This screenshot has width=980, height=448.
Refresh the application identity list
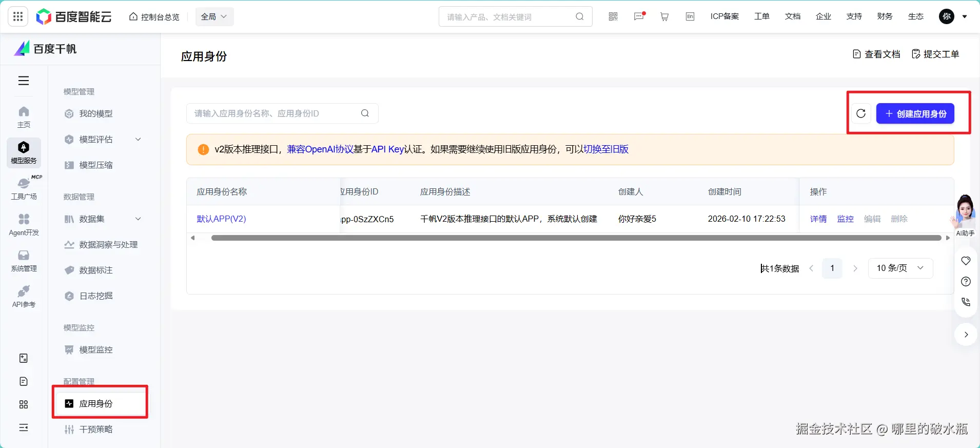861,113
